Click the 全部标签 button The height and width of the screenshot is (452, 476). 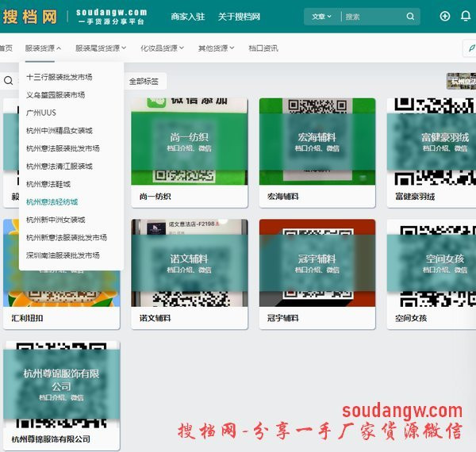coord(143,81)
